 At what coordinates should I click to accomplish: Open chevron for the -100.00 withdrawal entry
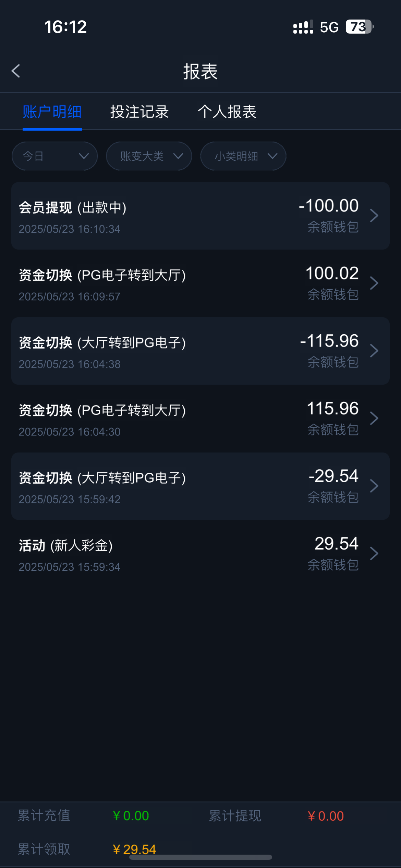[x=374, y=216]
